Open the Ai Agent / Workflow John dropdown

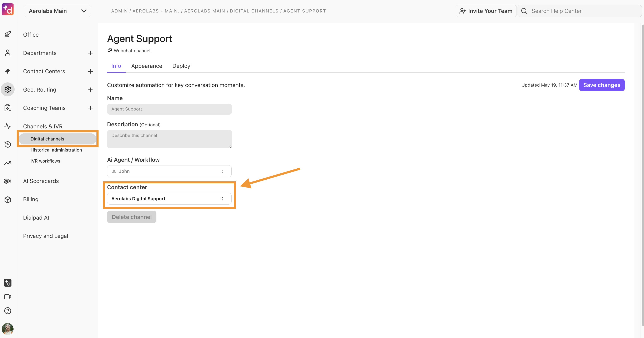click(x=169, y=171)
